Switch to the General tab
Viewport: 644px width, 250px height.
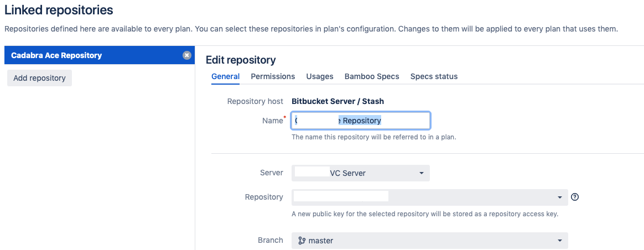[226, 76]
